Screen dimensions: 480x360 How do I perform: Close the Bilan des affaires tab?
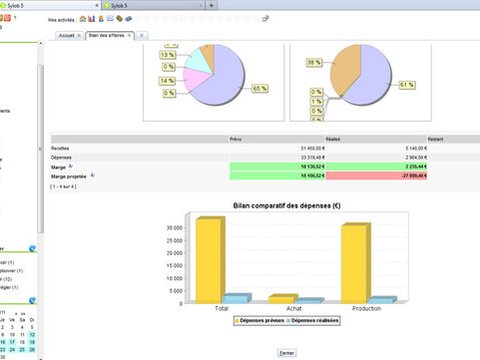coord(129,35)
